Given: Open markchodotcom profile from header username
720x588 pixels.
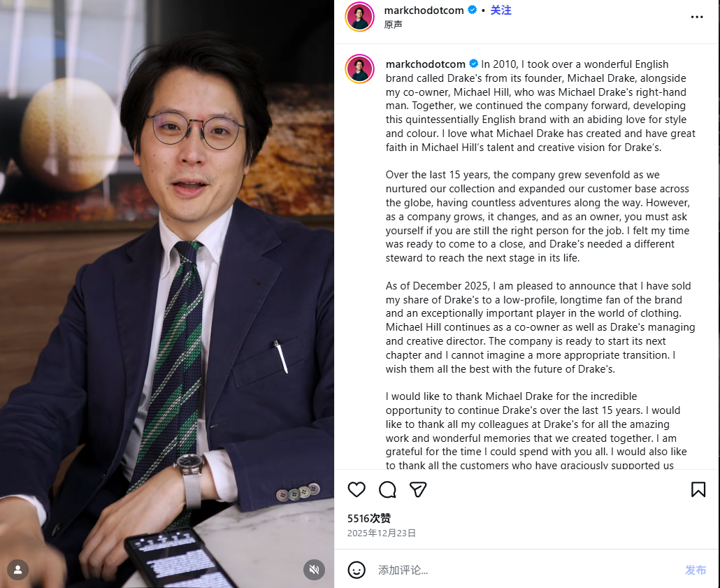Looking at the screenshot, I should (424, 10).
